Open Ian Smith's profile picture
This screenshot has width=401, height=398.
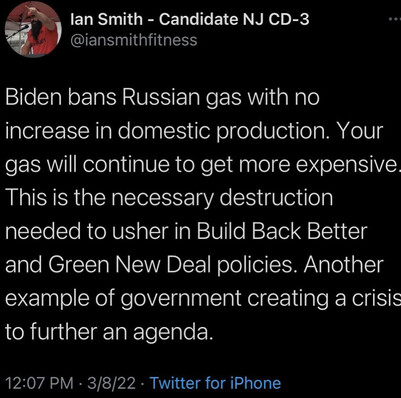pyautogui.click(x=33, y=30)
